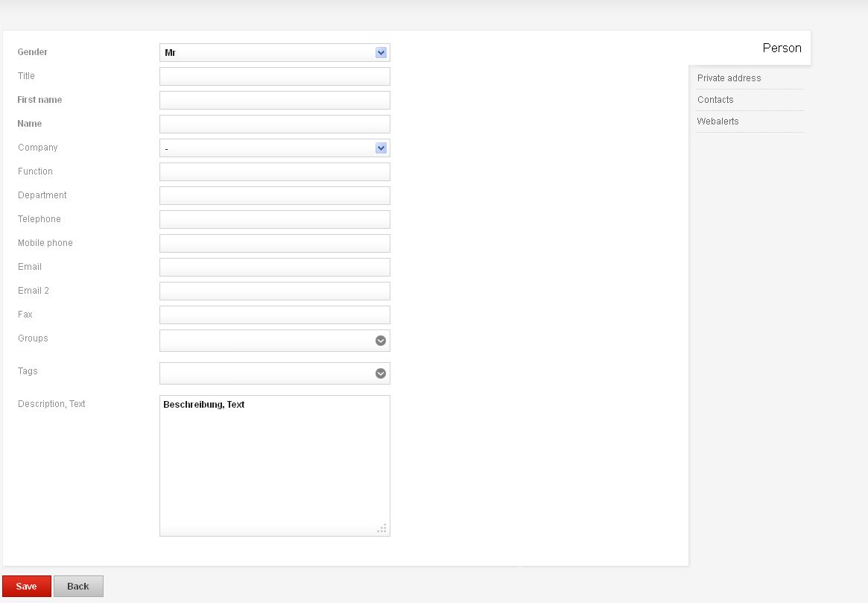Grab the description textarea resize handle
This screenshot has width=868, height=603.
pos(382,528)
